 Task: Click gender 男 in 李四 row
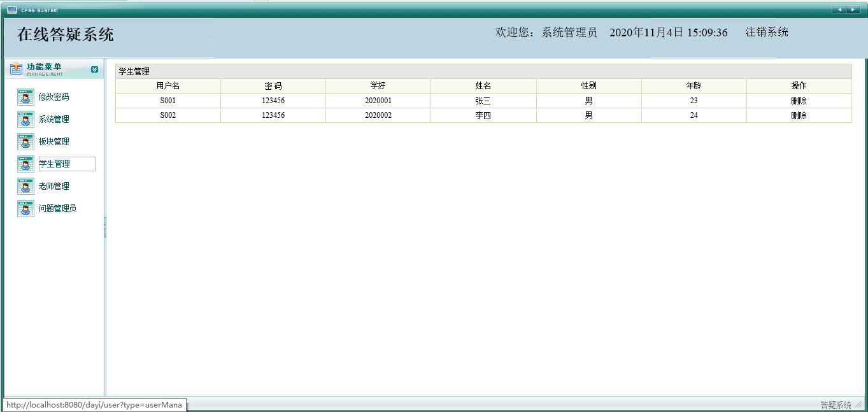point(589,115)
